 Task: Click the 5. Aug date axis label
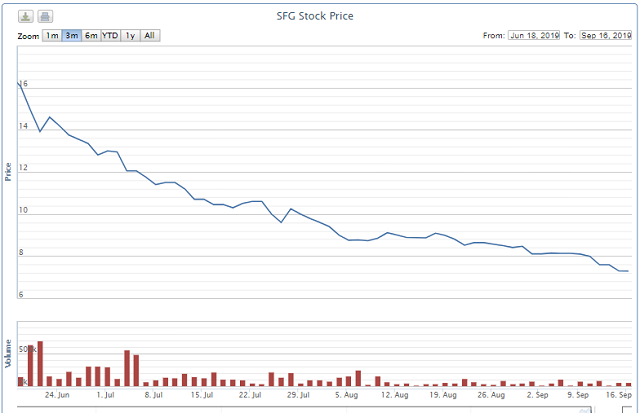[346, 395]
